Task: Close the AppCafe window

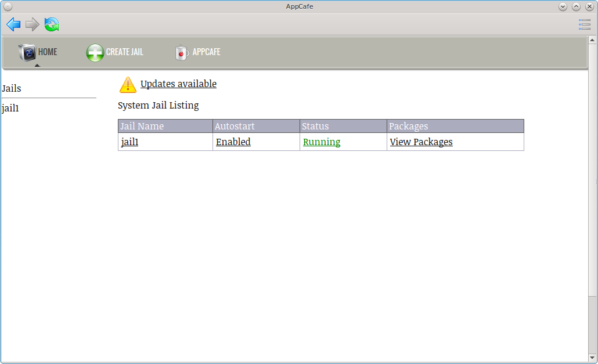Action: (x=590, y=6)
